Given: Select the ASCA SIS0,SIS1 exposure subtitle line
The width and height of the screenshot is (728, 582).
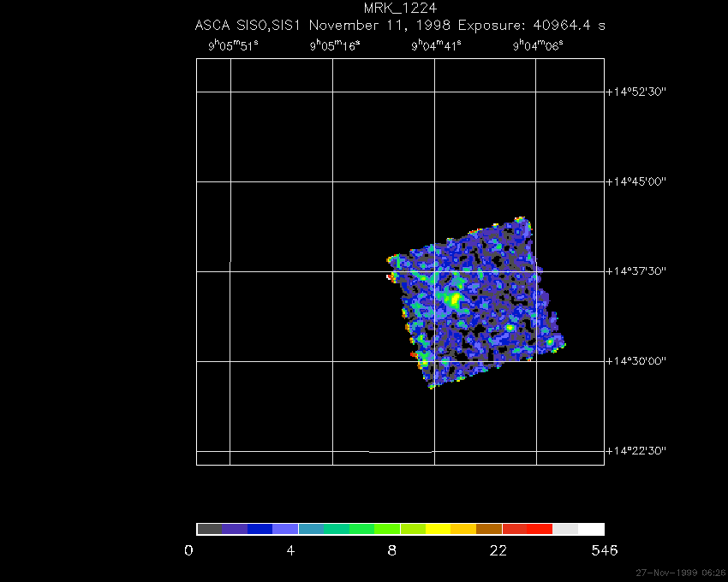Looking at the screenshot, I should 400,25.
